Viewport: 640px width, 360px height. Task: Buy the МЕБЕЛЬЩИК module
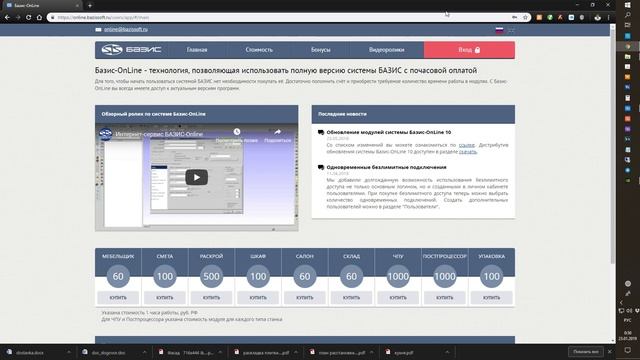tap(118, 298)
